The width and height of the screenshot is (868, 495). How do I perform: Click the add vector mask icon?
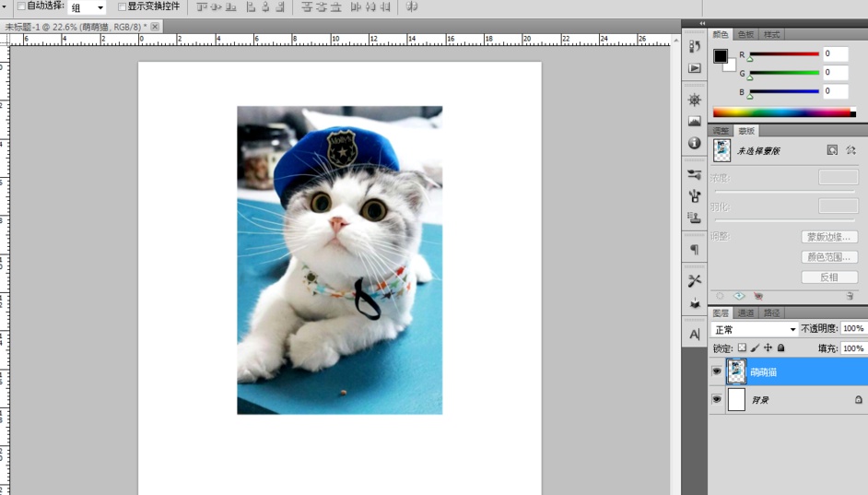[x=850, y=150]
